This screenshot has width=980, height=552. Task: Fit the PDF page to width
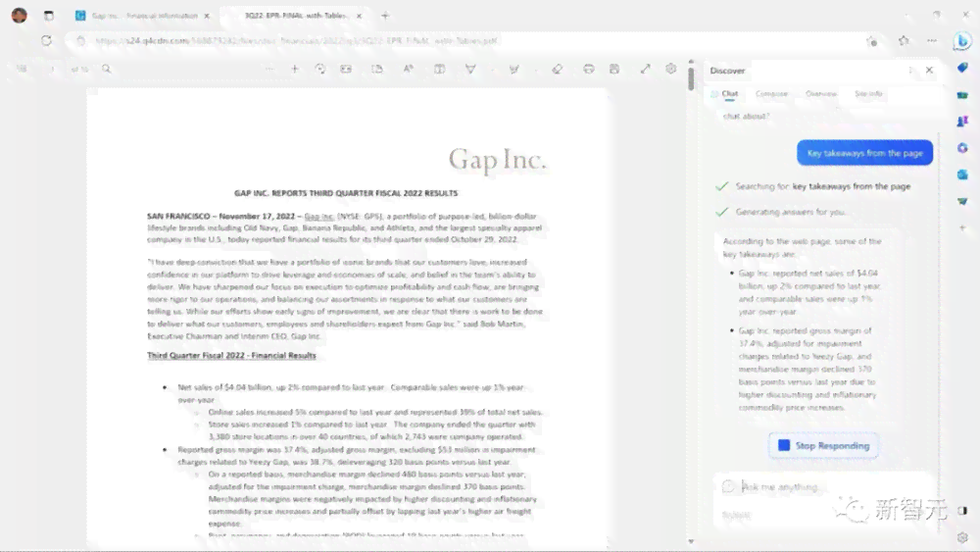pyautogui.click(x=346, y=69)
